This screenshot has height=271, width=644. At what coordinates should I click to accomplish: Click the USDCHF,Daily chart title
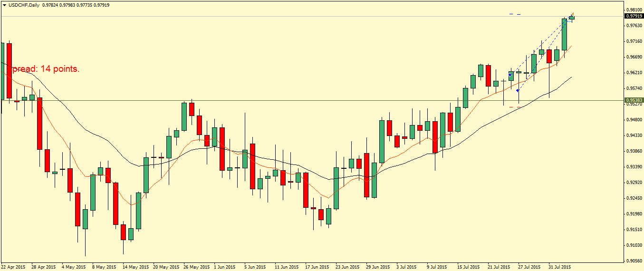[24, 4]
